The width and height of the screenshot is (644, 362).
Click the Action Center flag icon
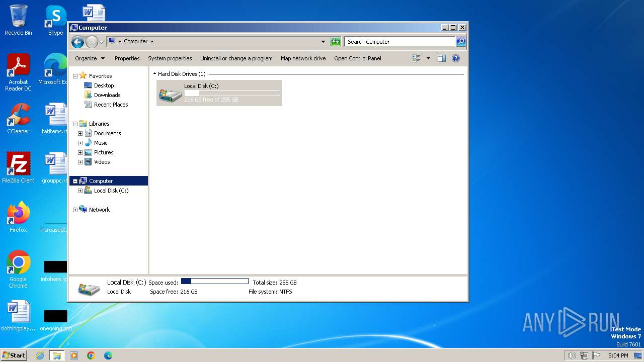coord(596,355)
